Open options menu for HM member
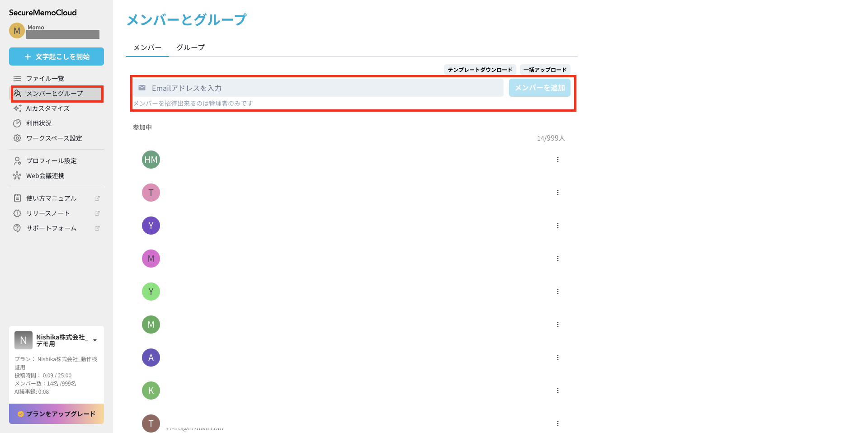The width and height of the screenshot is (868, 433). tap(557, 160)
